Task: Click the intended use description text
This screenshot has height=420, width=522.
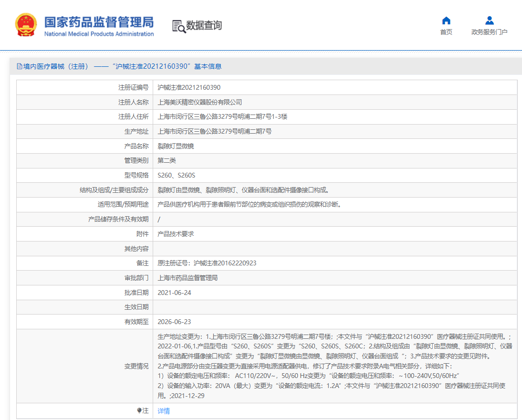Action: 250,204
